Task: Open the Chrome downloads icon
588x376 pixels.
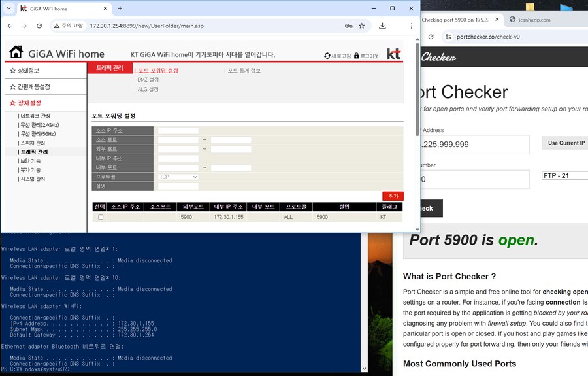Action: pos(382,26)
